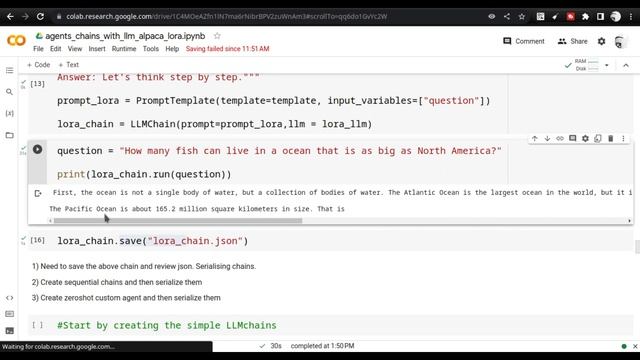This screenshot has width=640, height=360.
Task: Open the Code snippets sidebar icon
Action: point(9,298)
